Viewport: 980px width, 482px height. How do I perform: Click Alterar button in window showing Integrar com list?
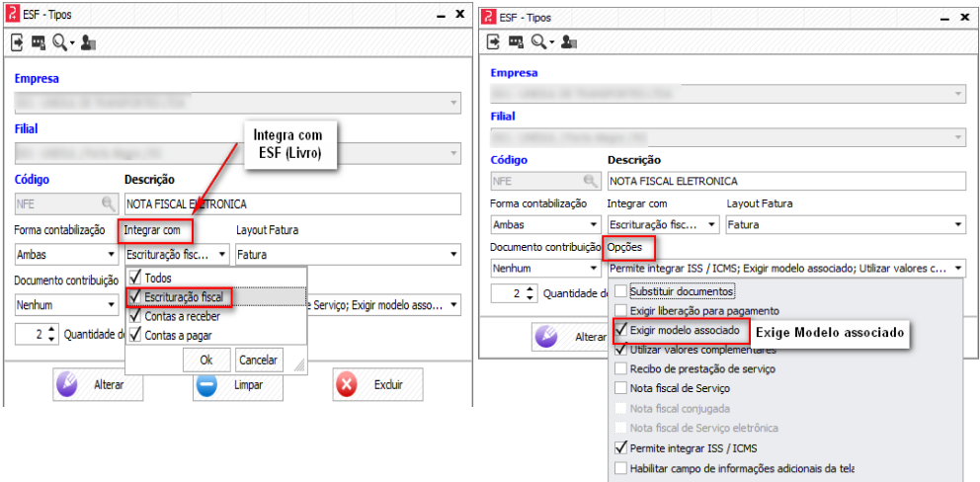98,384
